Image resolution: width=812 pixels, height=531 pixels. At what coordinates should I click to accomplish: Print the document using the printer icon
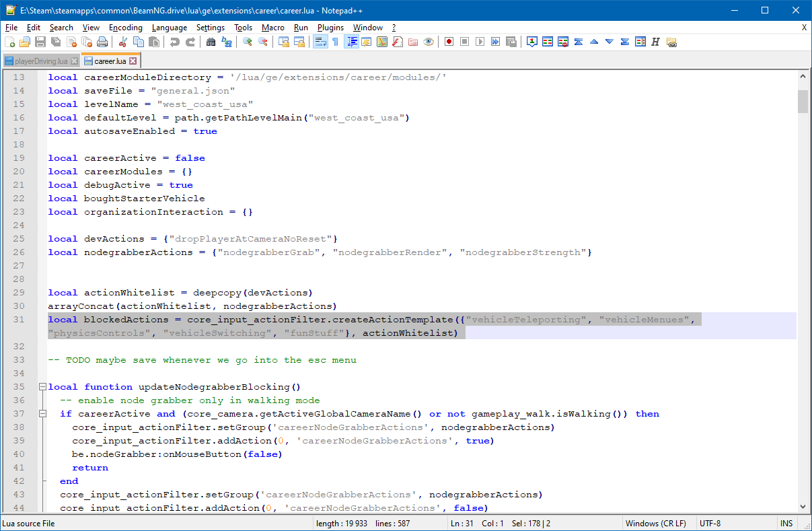click(102, 42)
